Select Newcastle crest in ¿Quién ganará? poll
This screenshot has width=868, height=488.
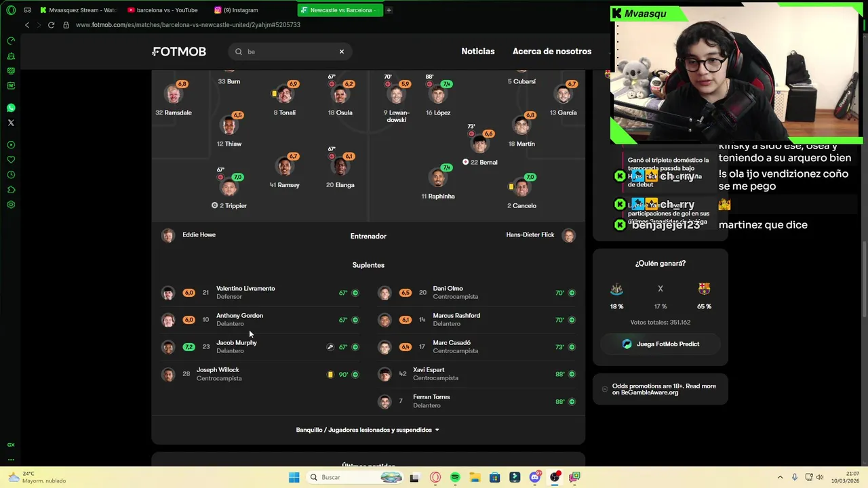(616, 289)
